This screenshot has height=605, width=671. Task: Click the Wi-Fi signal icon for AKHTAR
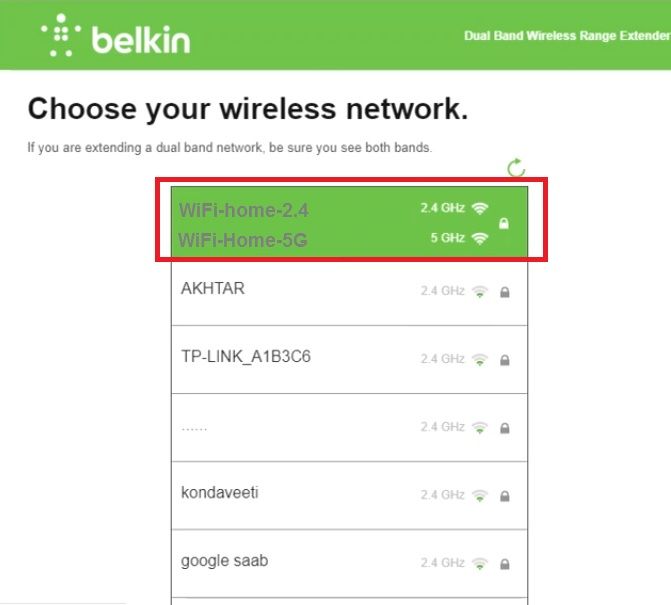481,292
